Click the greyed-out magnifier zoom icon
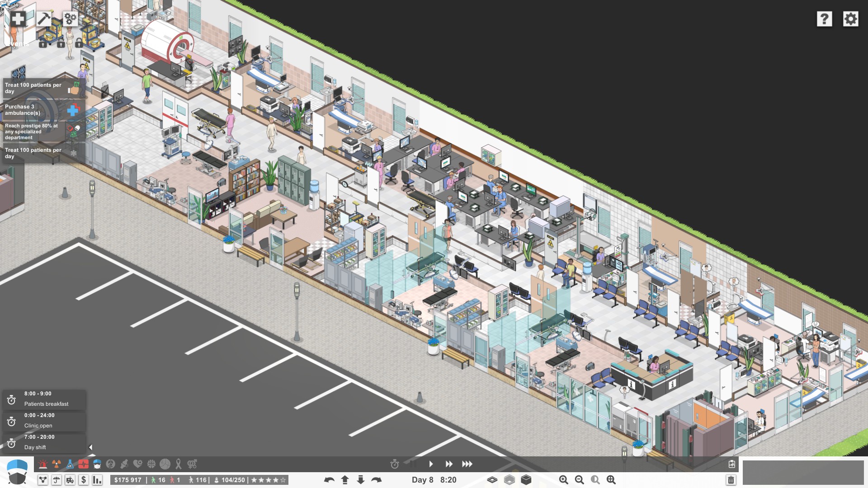This screenshot has height=488, width=868. (x=595, y=480)
